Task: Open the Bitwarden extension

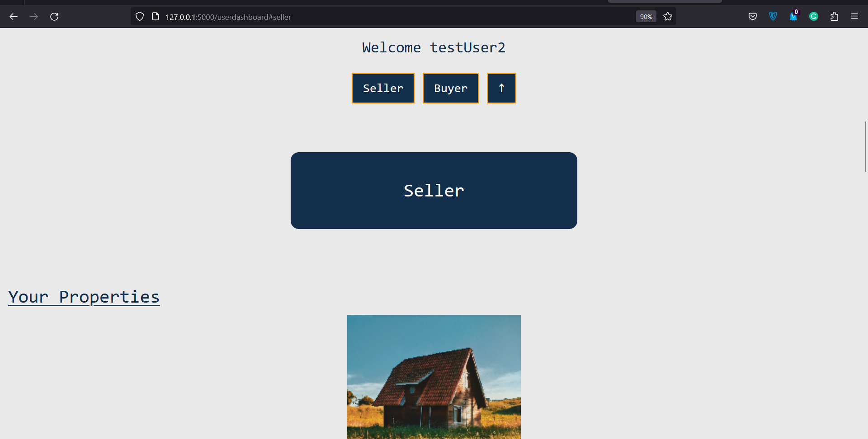Action: 773,17
